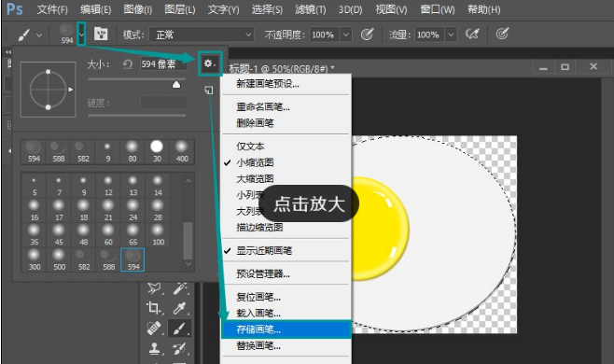Switch brush view to 描边缩览图

pyautogui.click(x=259, y=228)
